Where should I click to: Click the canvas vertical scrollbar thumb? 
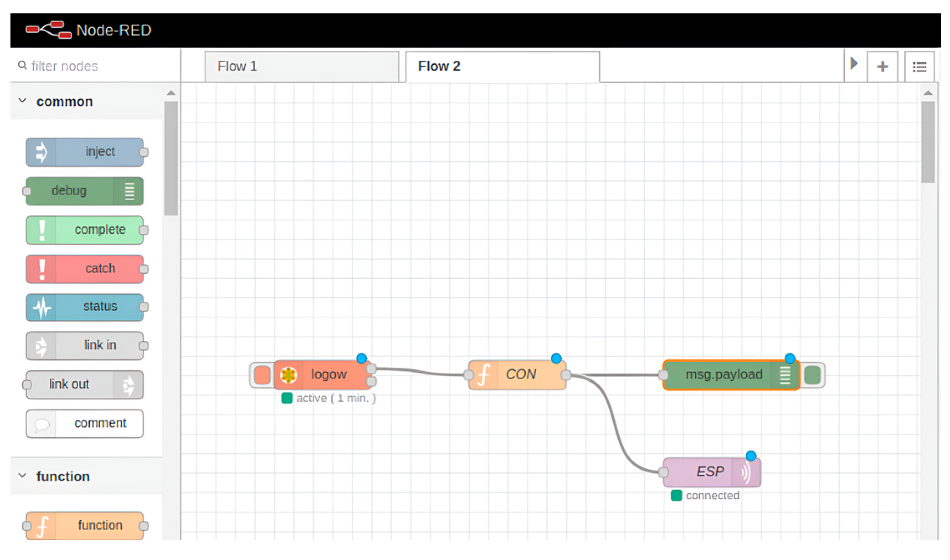(927, 142)
